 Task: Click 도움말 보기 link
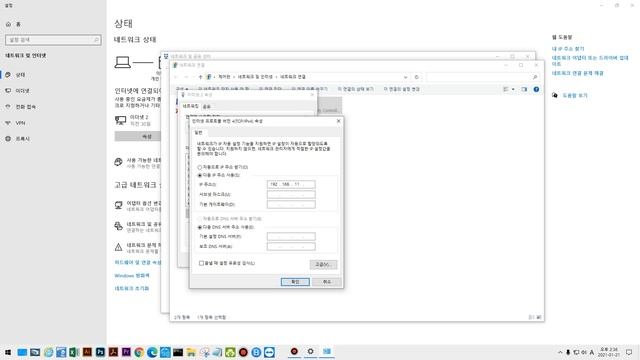coord(575,95)
